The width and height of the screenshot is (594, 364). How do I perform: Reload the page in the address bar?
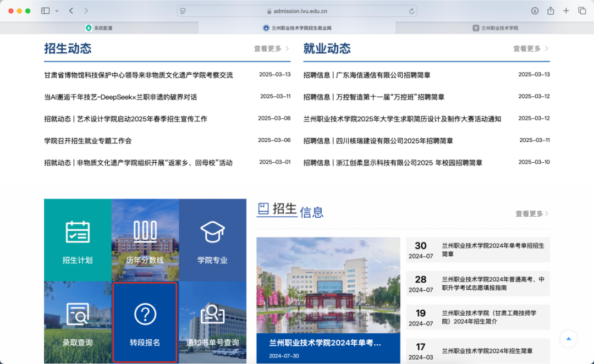(411, 11)
